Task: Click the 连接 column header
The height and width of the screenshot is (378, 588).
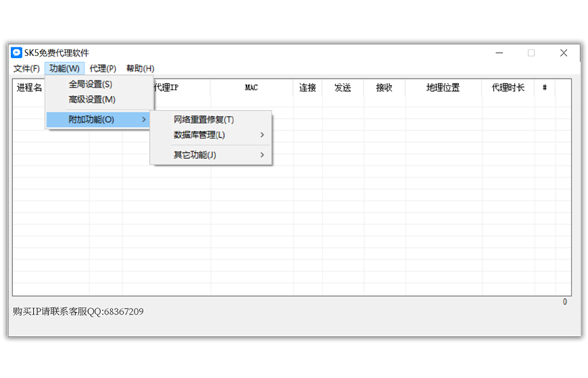Action: click(x=308, y=88)
